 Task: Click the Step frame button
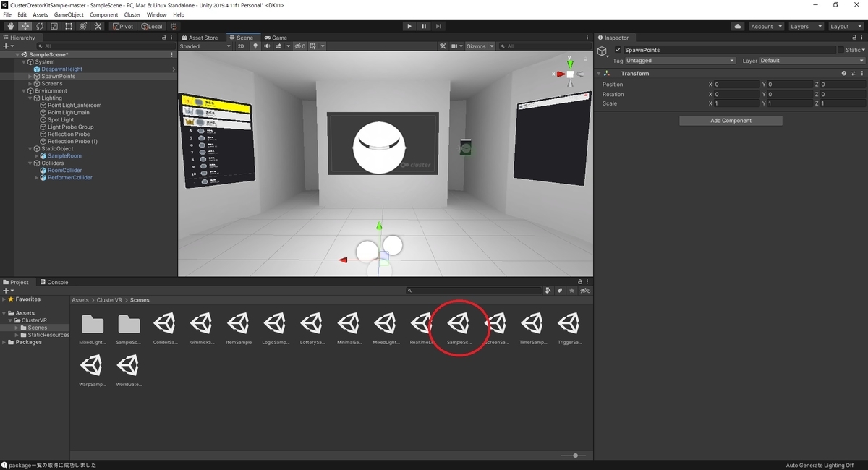click(438, 26)
